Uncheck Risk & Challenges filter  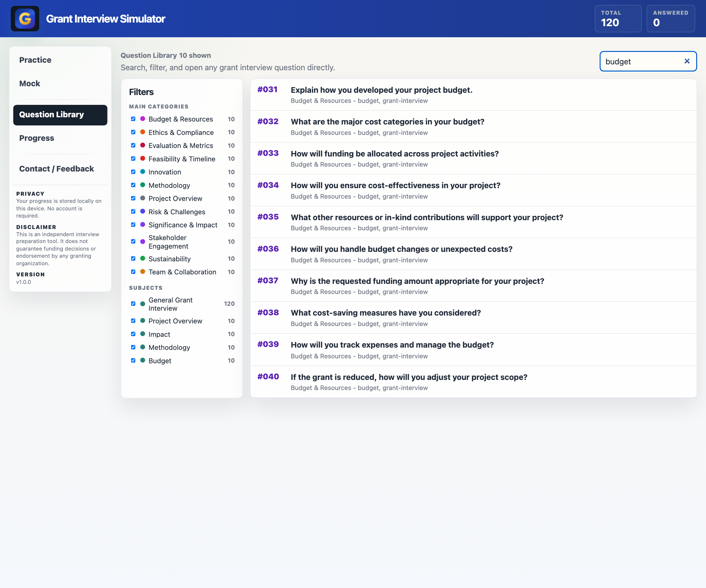(x=133, y=211)
